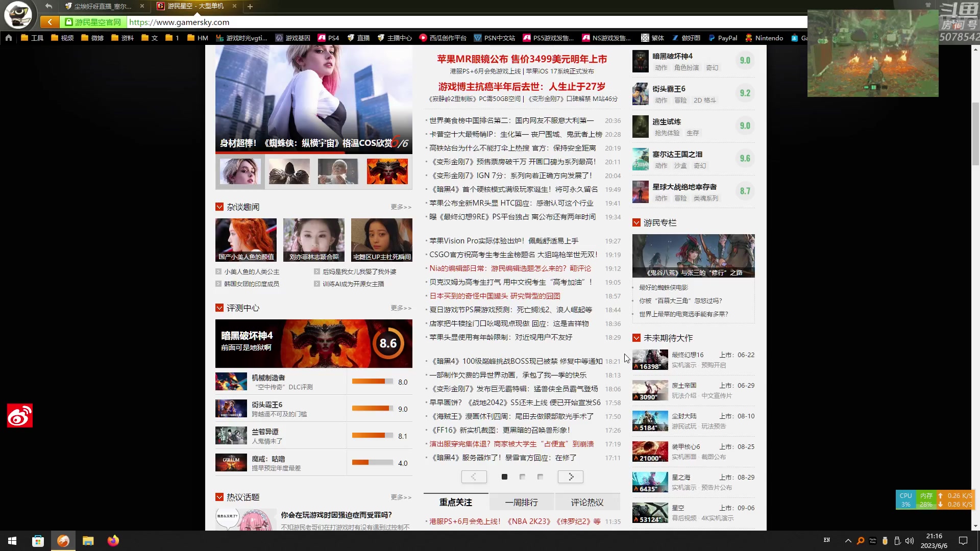The image size is (980, 551).
Task: Open the 微博 bookmarks folder
Action: coord(92,38)
